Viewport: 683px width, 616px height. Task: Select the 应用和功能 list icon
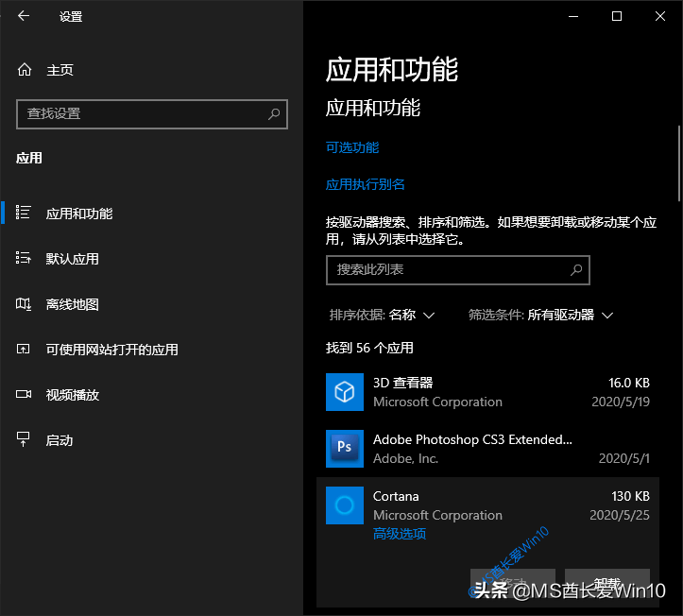pyautogui.click(x=23, y=213)
